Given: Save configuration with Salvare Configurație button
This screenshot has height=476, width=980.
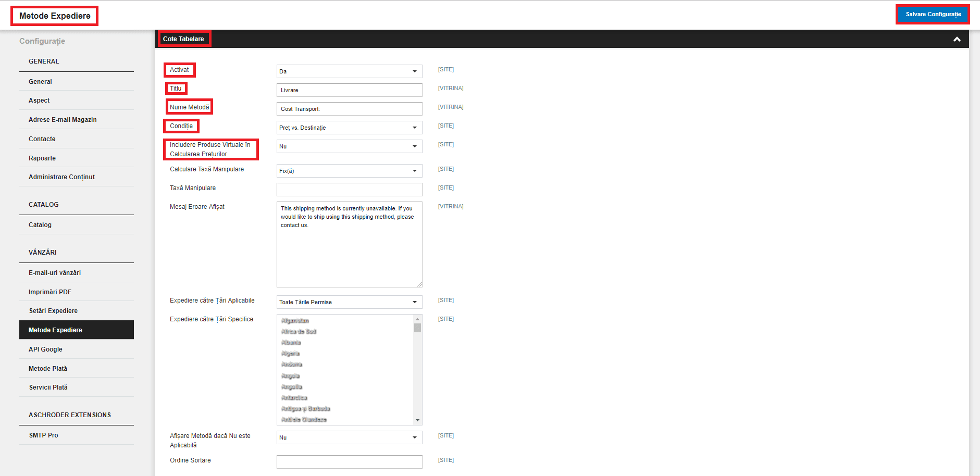Looking at the screenshot, I should 933,14.
